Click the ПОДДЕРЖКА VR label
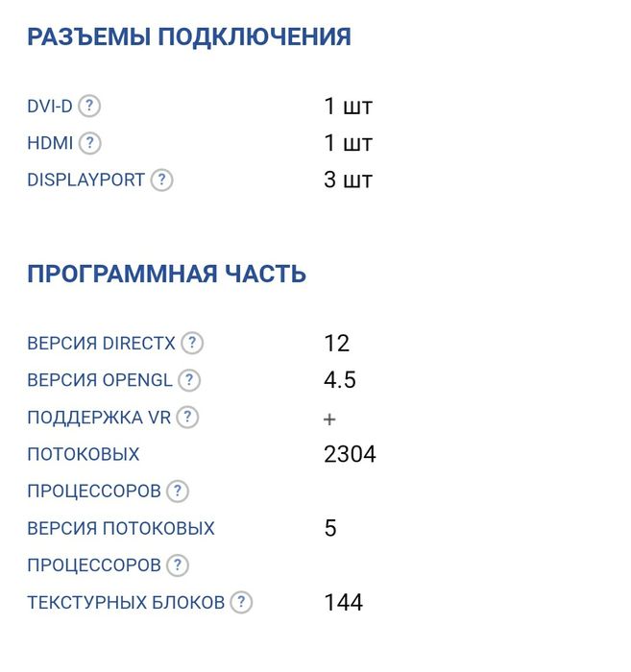The width and height of the screenshot is (631, 672). (x=99, y=418)
